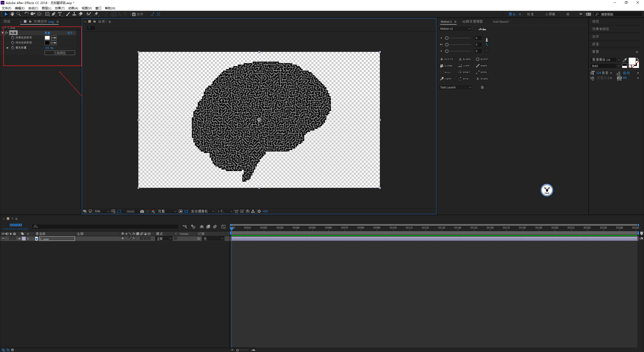Select the Pen tool
The image size is (644, 352).
coord(54,14)
